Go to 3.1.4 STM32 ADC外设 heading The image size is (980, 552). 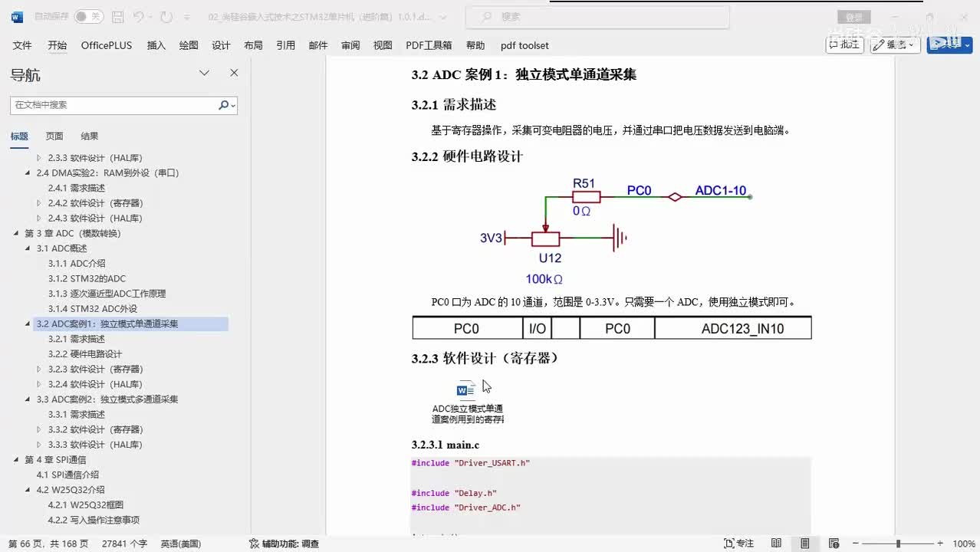(x=93, y=309)
